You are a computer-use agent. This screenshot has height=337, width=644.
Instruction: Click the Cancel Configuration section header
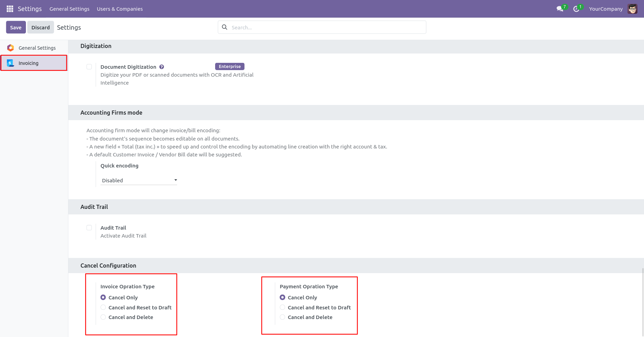point(108,266)
